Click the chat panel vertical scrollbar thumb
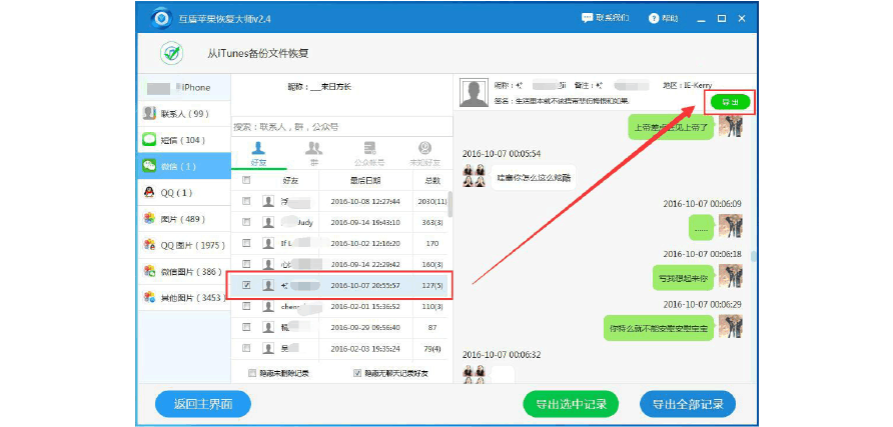The height and width of the screenshot is (427, 893). pos(753,256)
